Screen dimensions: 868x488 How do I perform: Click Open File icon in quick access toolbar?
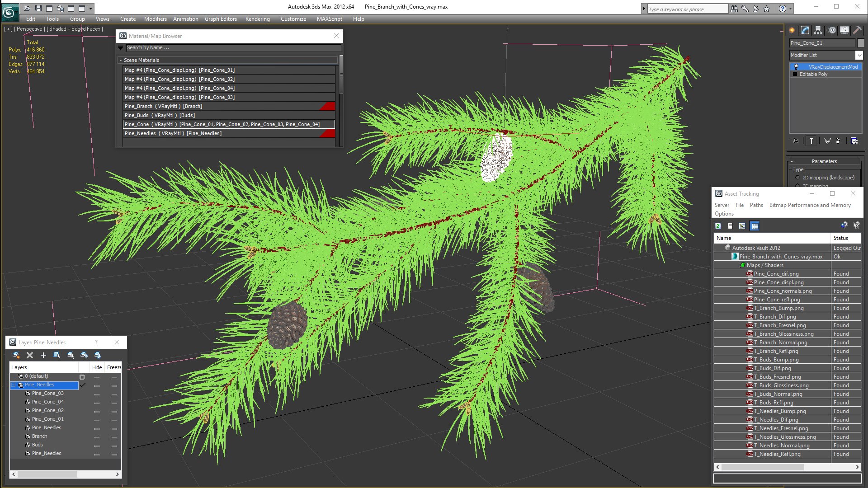[28, 8]
